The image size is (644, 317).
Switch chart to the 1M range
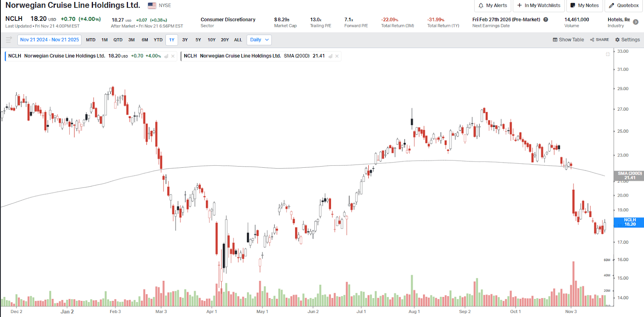pos(105,40)
